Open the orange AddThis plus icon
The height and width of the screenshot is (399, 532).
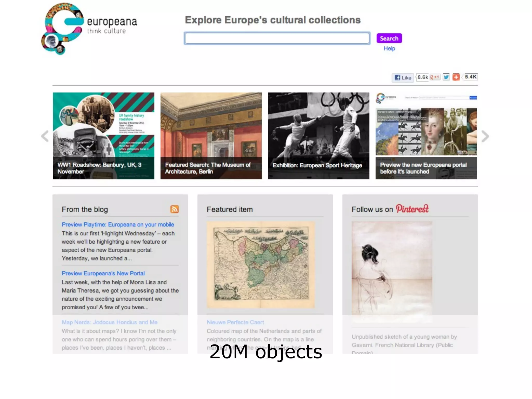[456, 77]
